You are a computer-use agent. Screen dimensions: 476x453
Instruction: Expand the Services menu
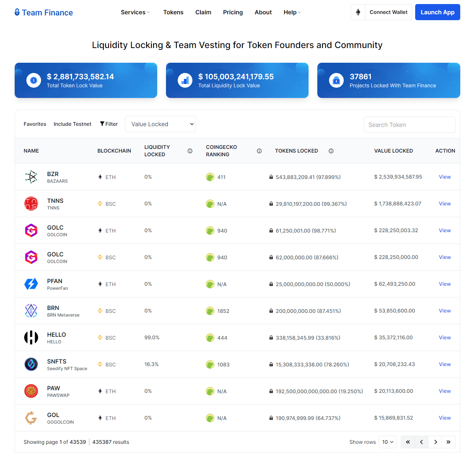pyautogui.click(x=135, y=12)
